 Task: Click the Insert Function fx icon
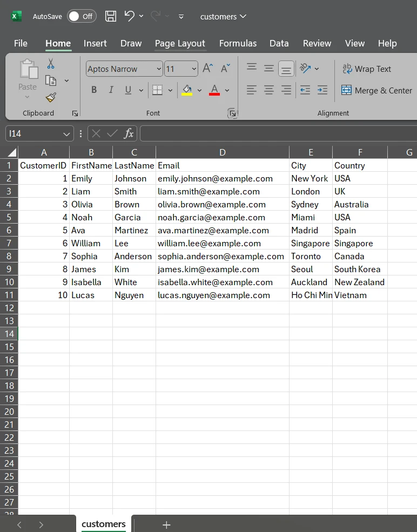(x=129, y=133)
